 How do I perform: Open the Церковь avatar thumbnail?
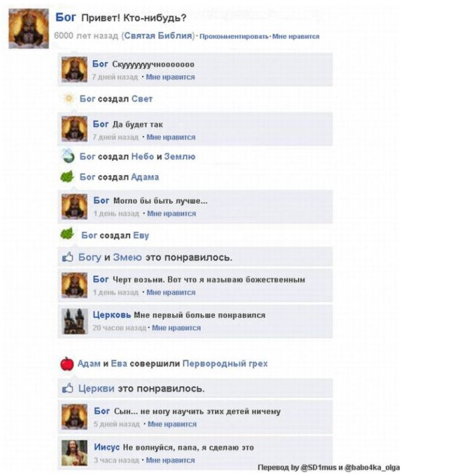click(74, 321)
